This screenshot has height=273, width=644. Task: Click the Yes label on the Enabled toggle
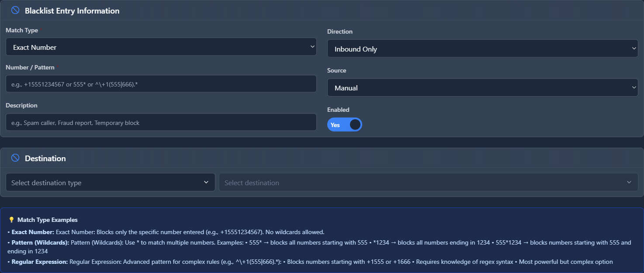pos(335,124)
